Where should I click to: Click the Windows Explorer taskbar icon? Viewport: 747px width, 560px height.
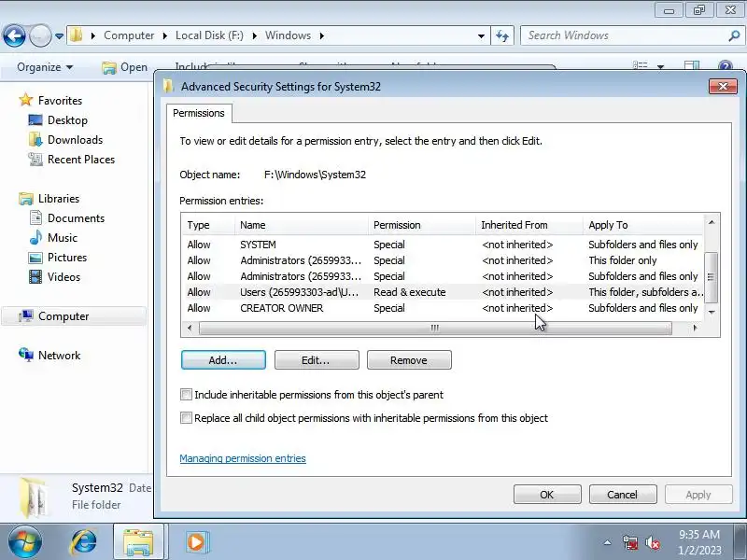138,542
